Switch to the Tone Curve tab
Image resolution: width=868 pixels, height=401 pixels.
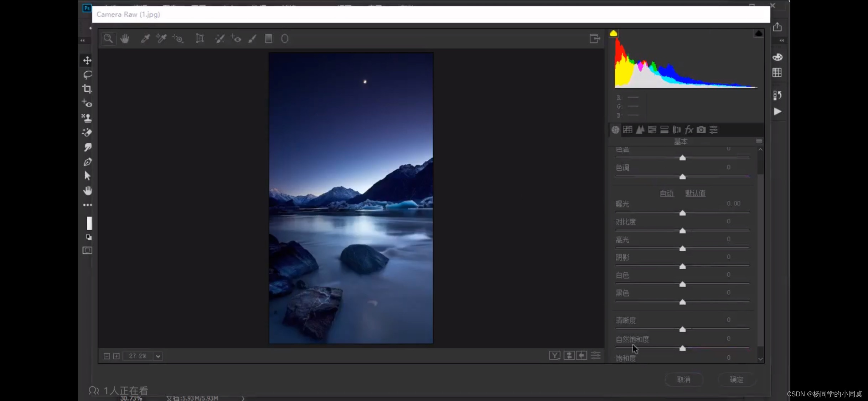(627, 130)
